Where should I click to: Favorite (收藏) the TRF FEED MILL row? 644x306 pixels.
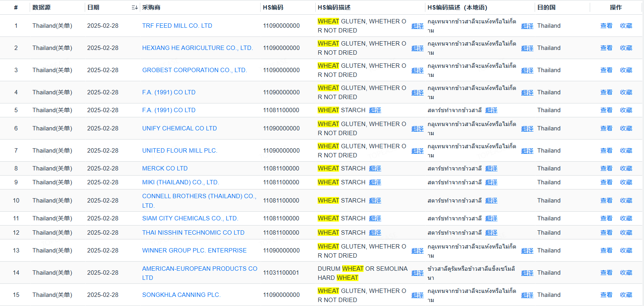[626, 26]
